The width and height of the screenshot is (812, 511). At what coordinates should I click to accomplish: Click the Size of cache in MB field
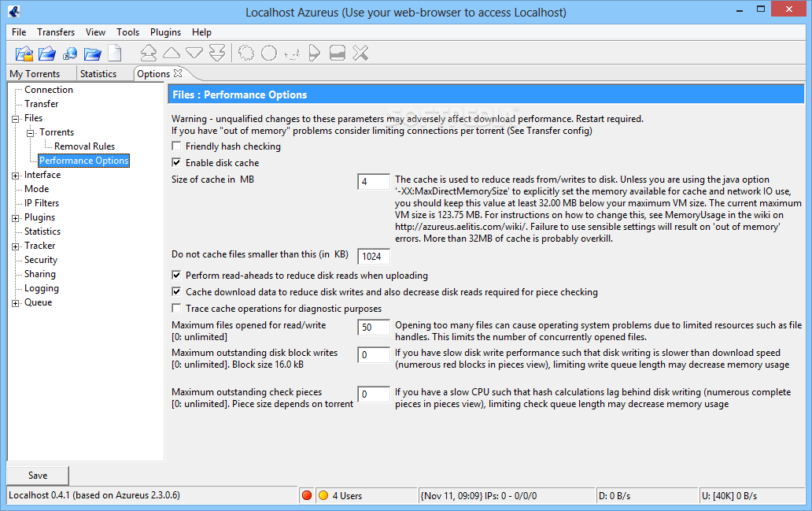[374, 181]
